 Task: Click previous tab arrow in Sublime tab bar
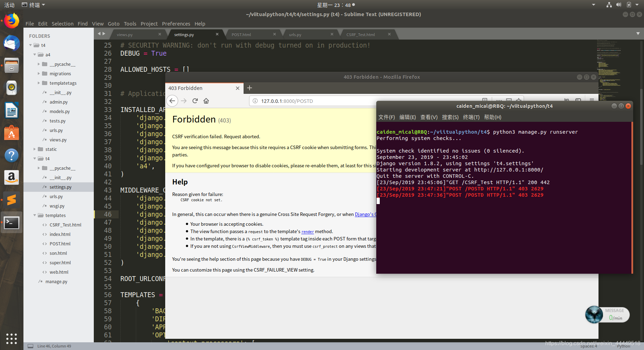point(99,34)
